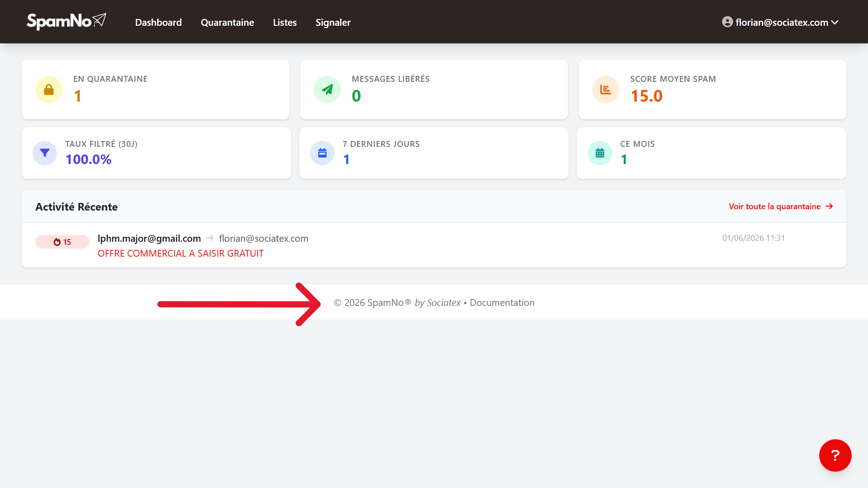Expand the florian@sociatex.com account dropdown
This screenshot has width=868, height=488.
(x=780, y=22)
